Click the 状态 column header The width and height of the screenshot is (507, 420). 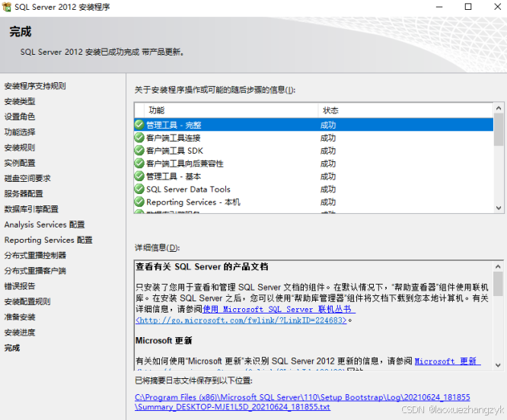(x=406, y=110)
